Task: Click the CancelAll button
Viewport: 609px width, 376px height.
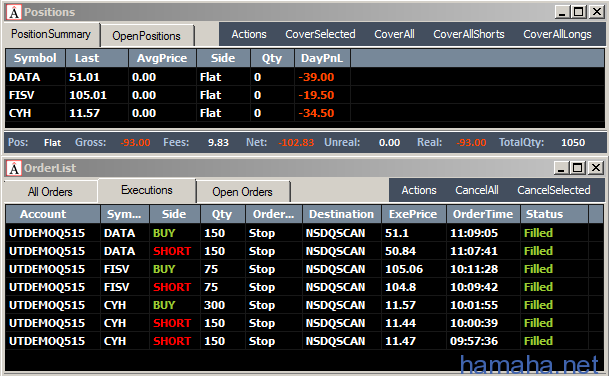Action: (x=477, y=190)
